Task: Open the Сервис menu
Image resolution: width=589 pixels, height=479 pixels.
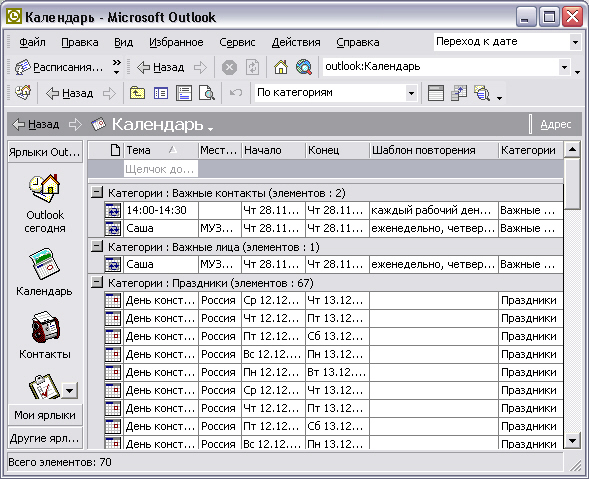Action: pyautogui.click(x=237, y=42)
